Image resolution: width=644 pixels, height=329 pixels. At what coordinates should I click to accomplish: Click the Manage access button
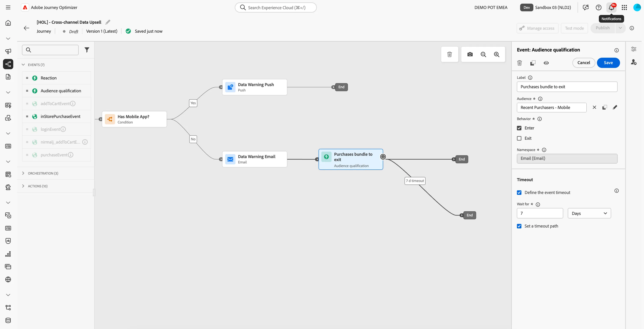pyautogui.click(x=537, y=28)
